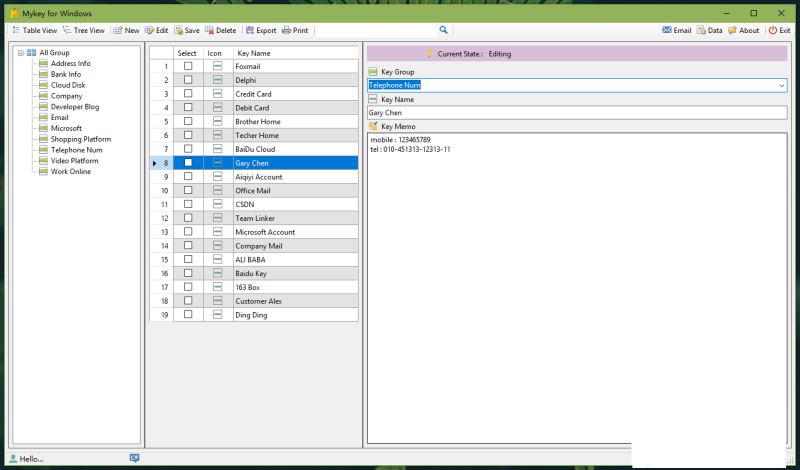The image size is (800, 470).
Task: Switch to Table View
Action: [35, 31]
